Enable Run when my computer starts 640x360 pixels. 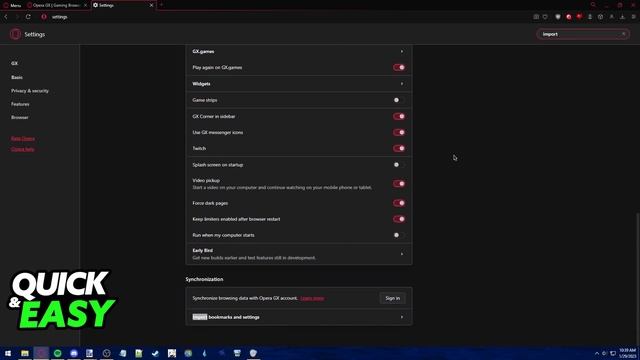[399, 235]
